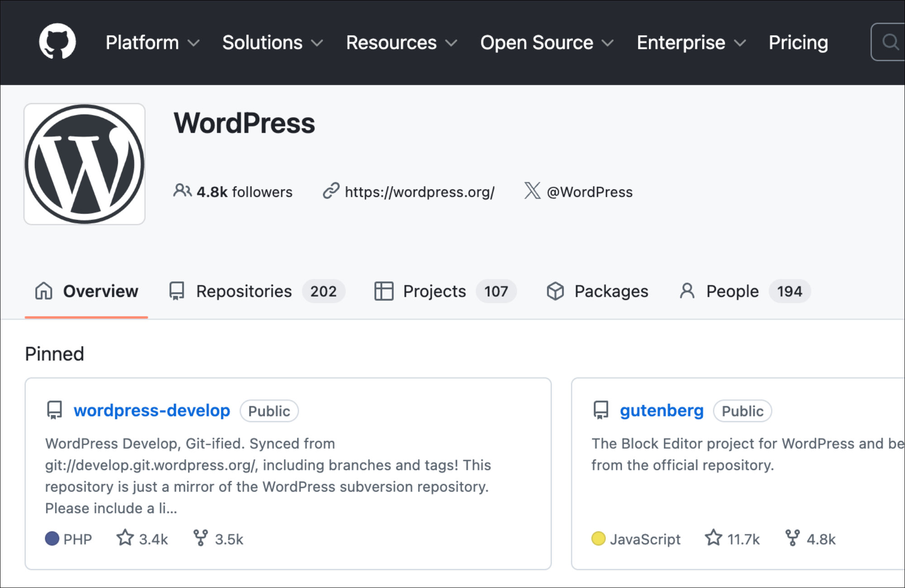
Task: Click the Pinned section heading
Action: [54, 354]
